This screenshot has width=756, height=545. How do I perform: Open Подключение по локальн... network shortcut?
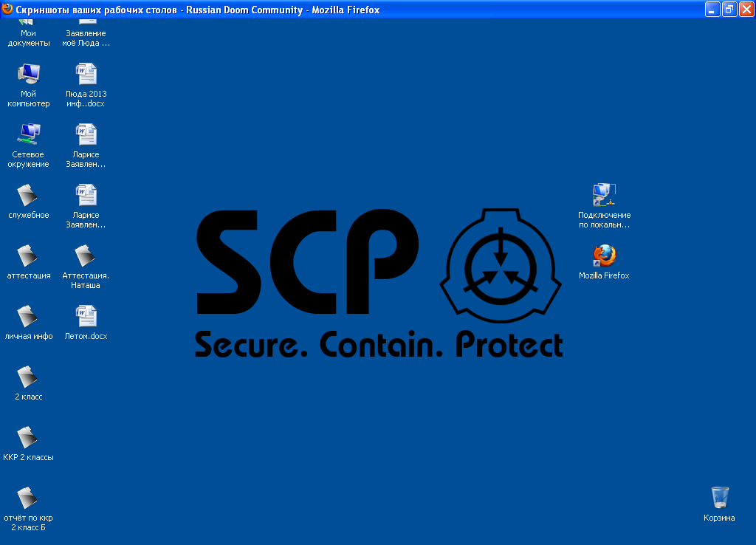point(604,207)
